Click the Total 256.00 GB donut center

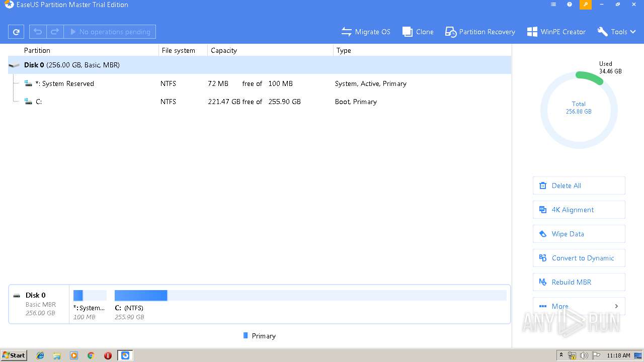click(579, 108)
